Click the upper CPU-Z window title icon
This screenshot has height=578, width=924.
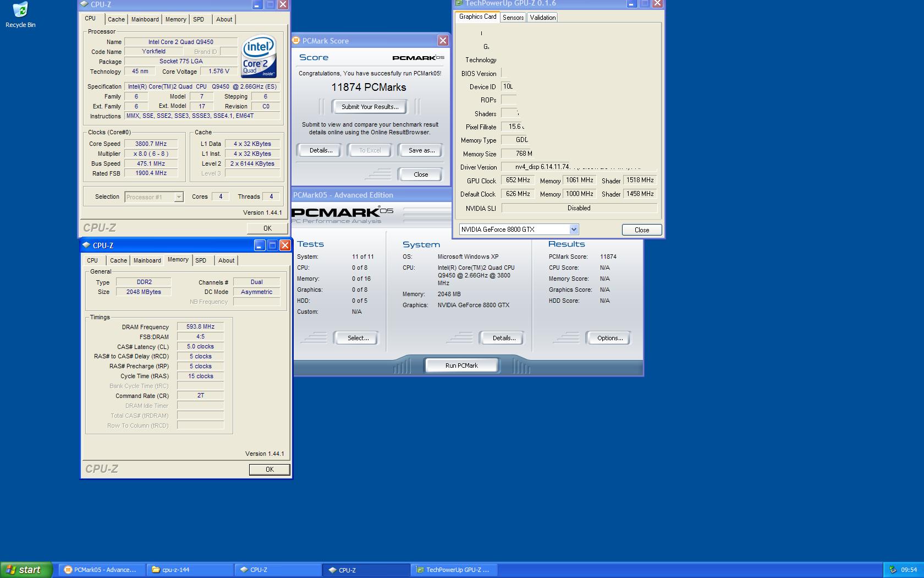point(84,4)
